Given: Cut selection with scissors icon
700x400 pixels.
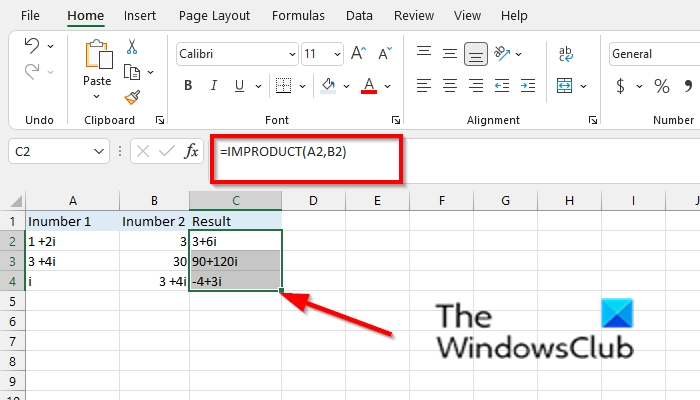Looking at the screenshot, I should coord(132,46).
